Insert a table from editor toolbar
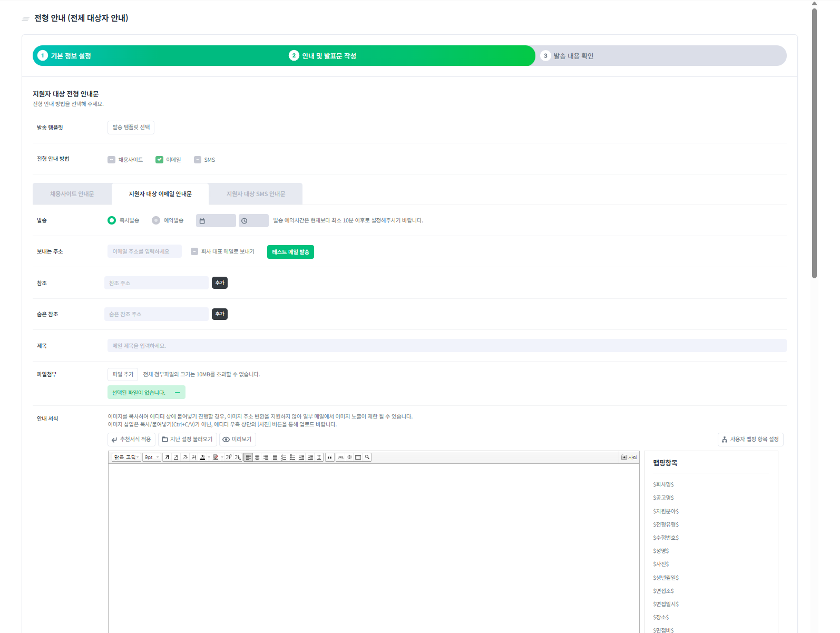The width and height of the screenshot is (840, 633). pos(358,457)
